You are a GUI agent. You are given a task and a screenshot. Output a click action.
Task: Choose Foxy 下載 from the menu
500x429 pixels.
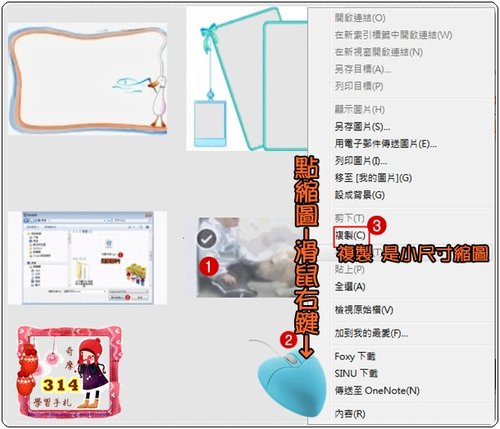(x=355, y=356)
